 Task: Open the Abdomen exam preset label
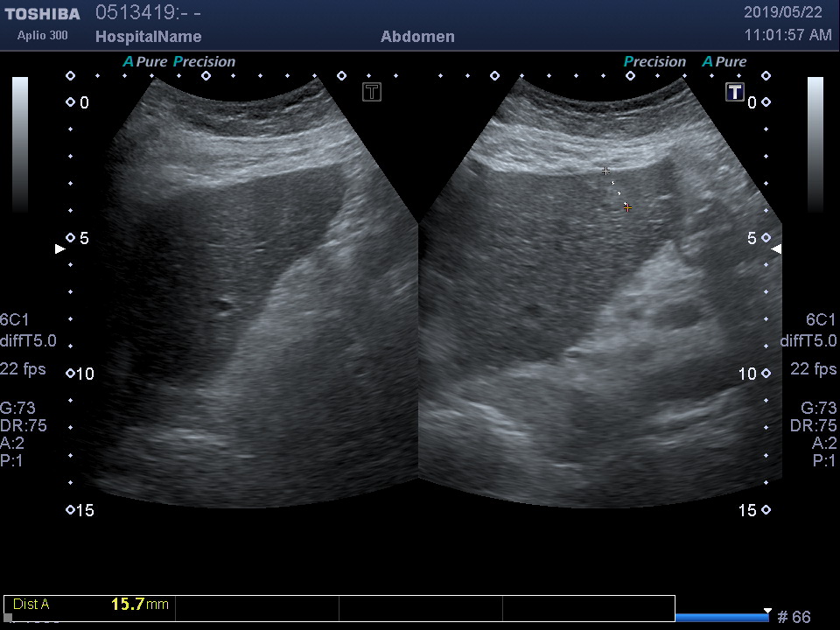click(x=417, y=37)
